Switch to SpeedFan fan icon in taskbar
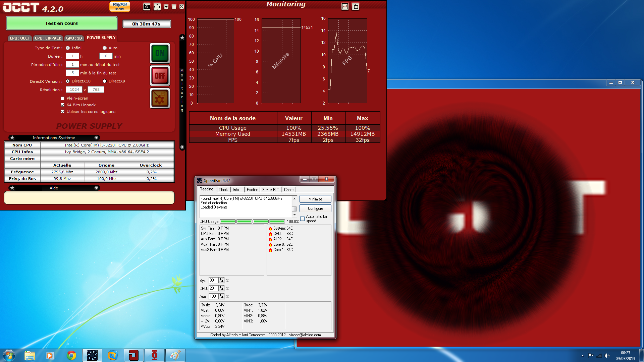The image size is (644, 362). pyautogui.click(x=92, y=355)
